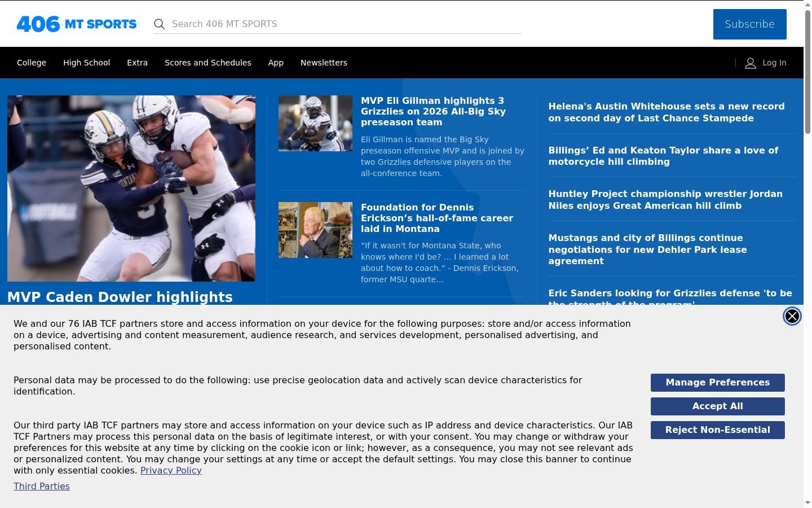Click the Log In link
This screenshot has height=508, width=812.
(x=774, y=63)
